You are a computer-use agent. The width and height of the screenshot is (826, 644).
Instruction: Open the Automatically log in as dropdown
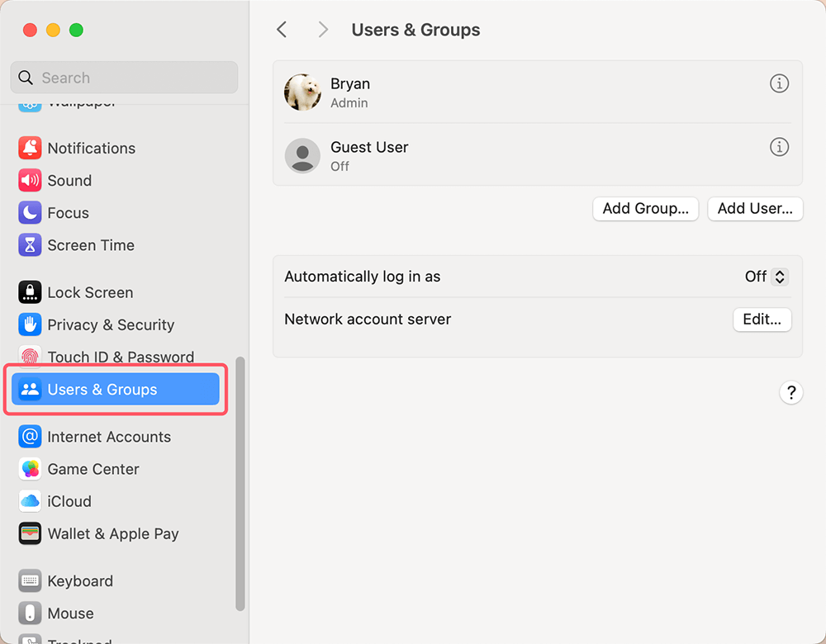click(x=767, y=277)
